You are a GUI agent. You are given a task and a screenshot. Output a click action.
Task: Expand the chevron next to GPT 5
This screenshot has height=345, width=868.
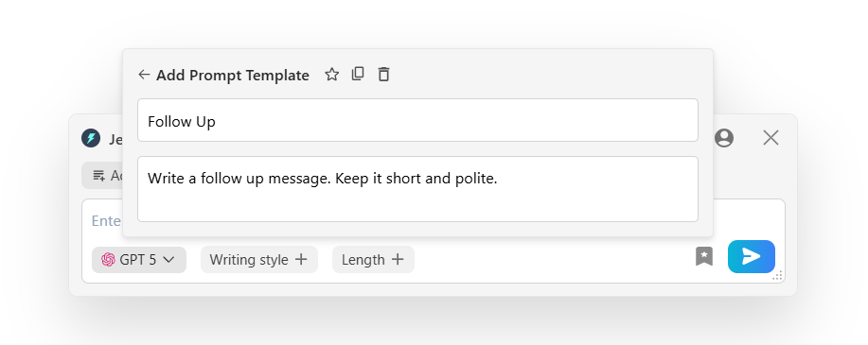168,259
